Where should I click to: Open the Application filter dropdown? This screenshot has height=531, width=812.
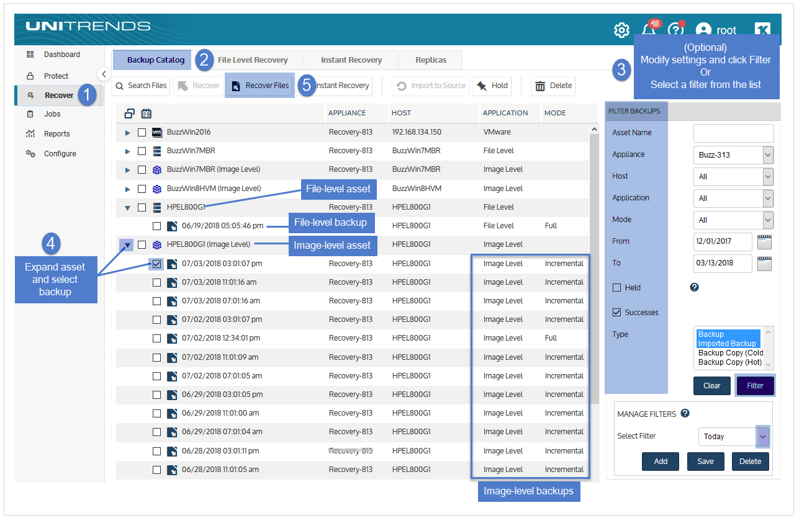[x=733, y=199]
